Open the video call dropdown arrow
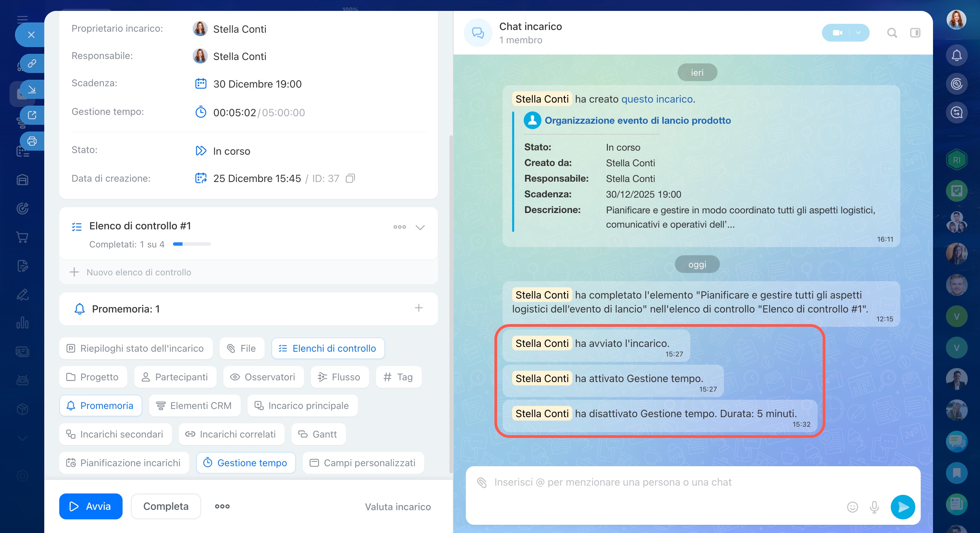 (858, 33)
